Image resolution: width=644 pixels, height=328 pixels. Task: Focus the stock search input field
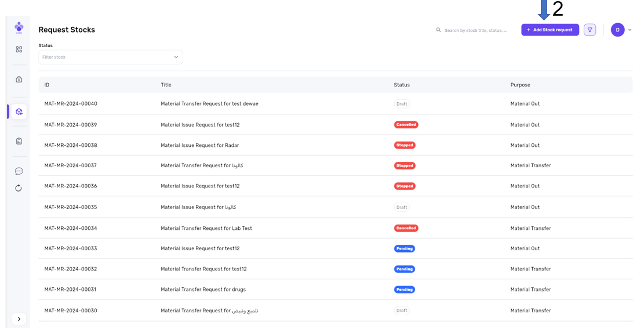click(475, 30)
